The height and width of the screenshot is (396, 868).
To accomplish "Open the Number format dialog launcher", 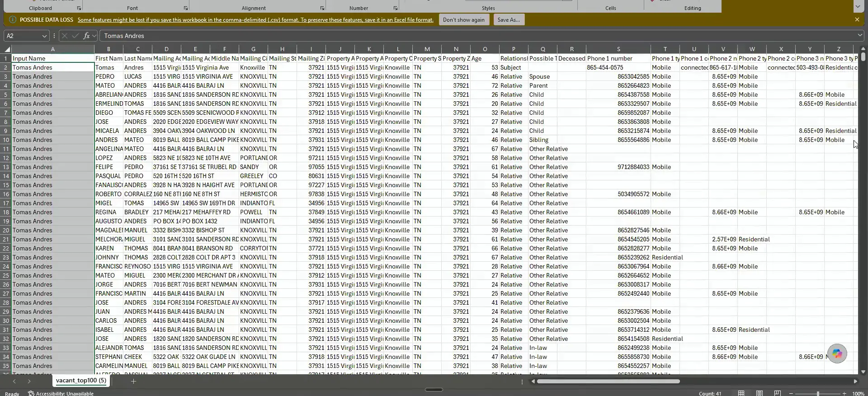I will (x=396, y=8).
